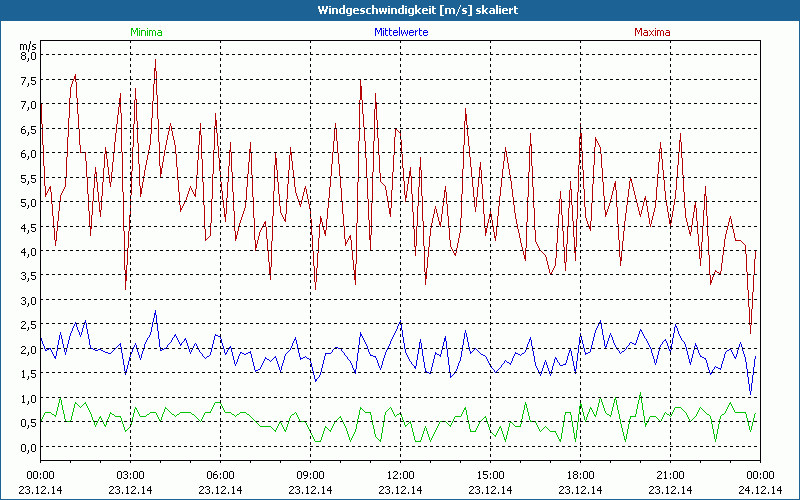Image resolution: width=800 pixels, height=500 pixels.
Task: Select the 8,0 y-axis tick label
Action: pos(28,56)
